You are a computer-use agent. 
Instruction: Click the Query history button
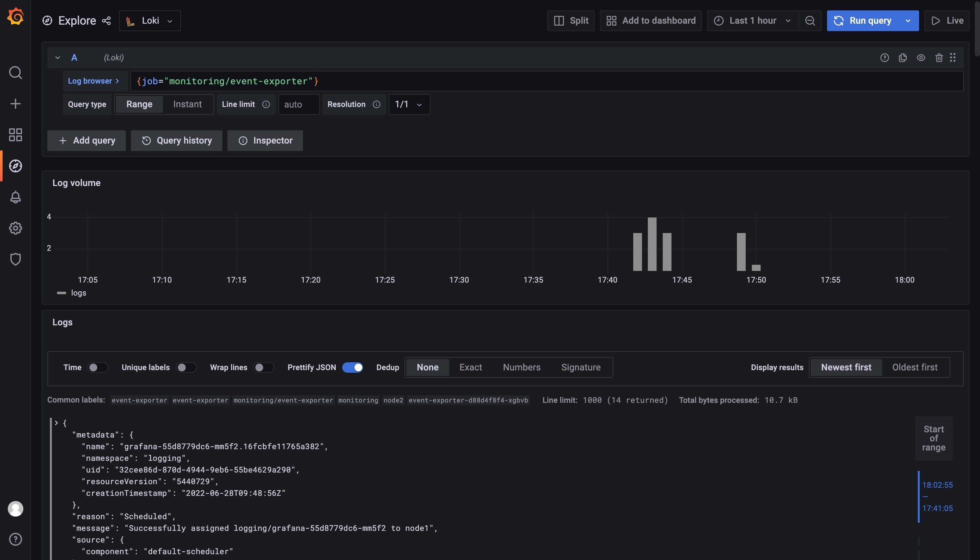point(176,140)
